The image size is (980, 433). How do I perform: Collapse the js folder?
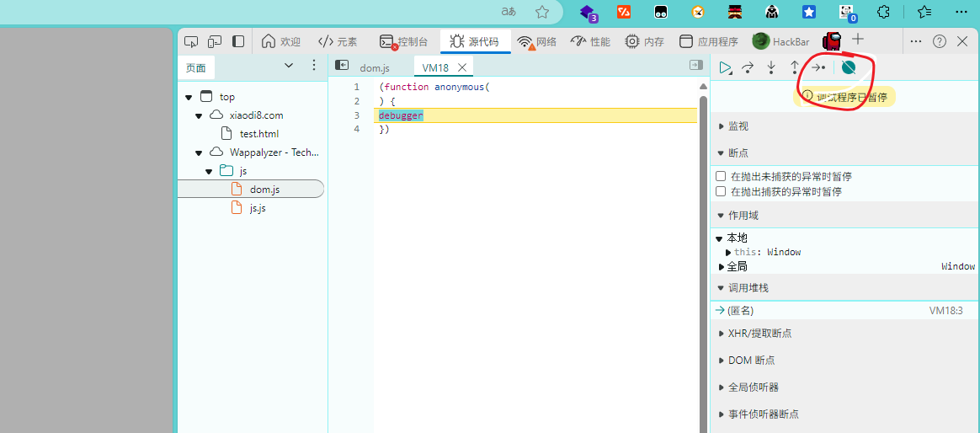click(209, 171)
